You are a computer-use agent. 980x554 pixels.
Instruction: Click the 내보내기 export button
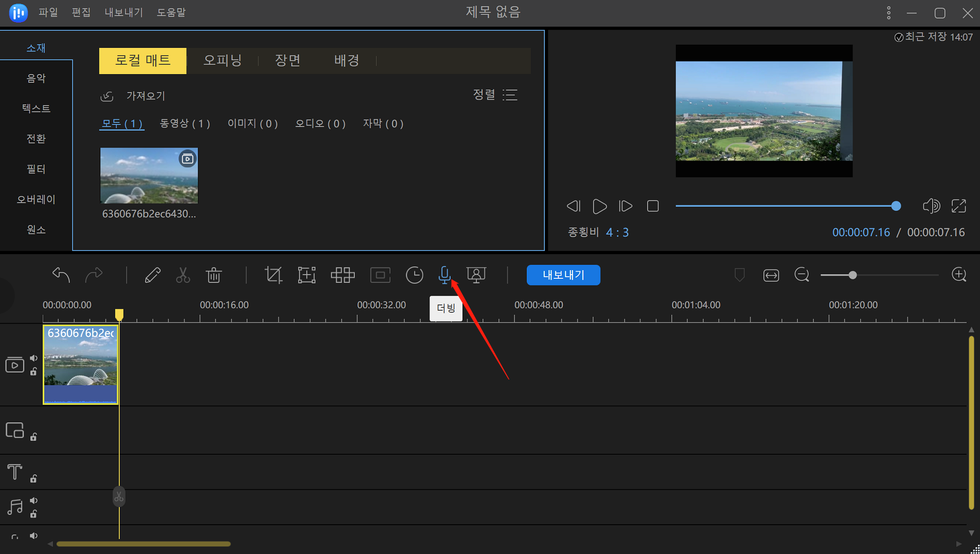563,275
